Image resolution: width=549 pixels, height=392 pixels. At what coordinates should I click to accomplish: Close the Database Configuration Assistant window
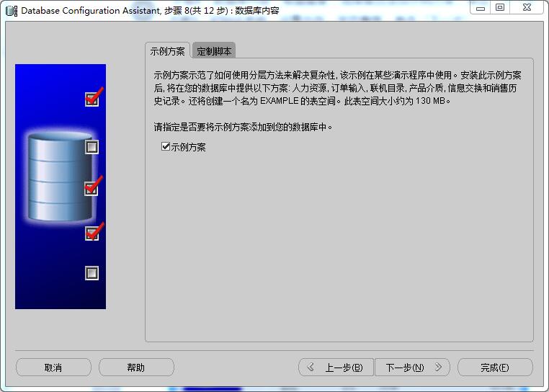coord(527,8)
